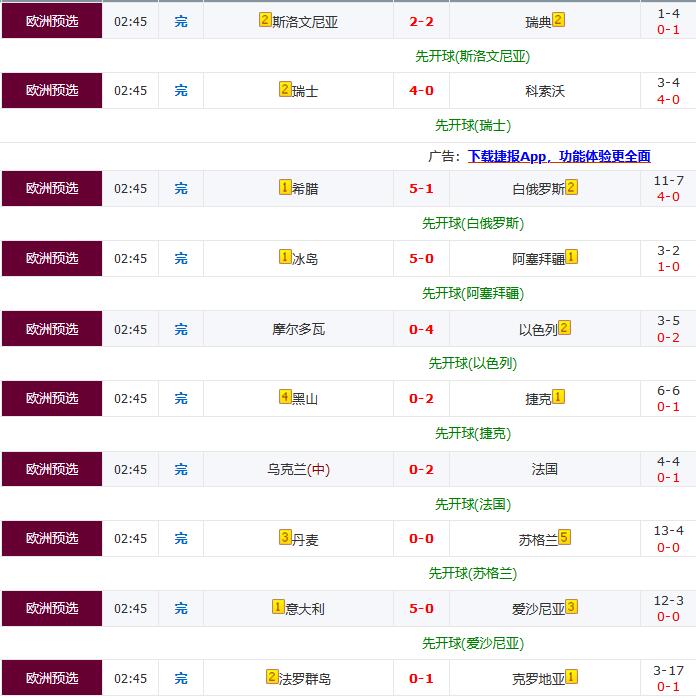
Task: Click Estonia's yellow card badge (爱沙尼亚)
Action: [571, 606]
